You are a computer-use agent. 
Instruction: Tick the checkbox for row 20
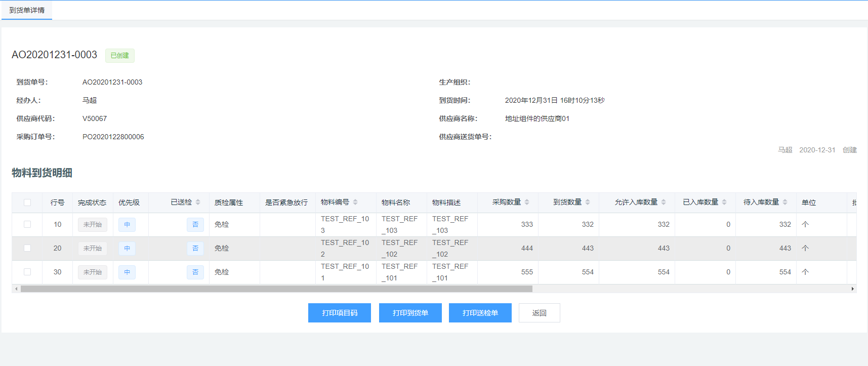[27, 248]
